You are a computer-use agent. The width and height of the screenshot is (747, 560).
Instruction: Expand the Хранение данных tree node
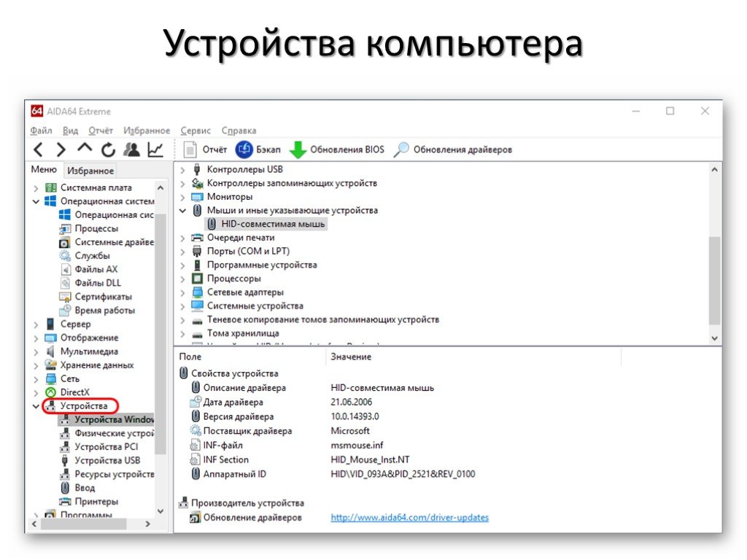(x=36, y=366)
